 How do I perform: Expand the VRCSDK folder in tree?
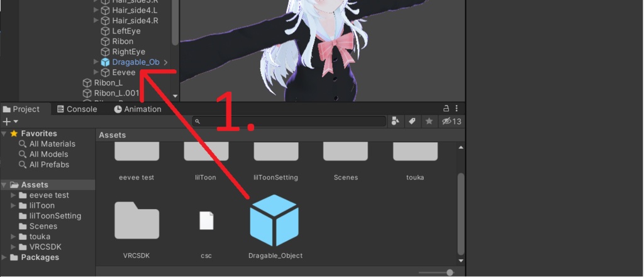[x=13, y=247]
